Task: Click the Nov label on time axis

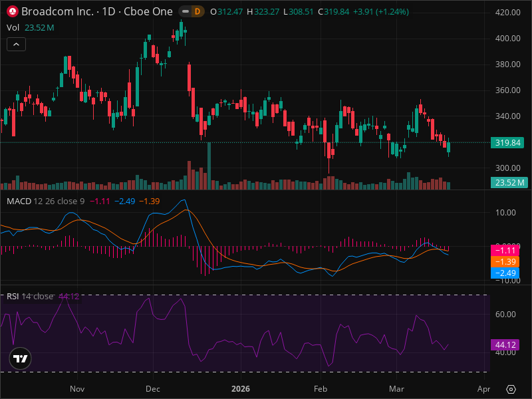Action: [77, 389]
